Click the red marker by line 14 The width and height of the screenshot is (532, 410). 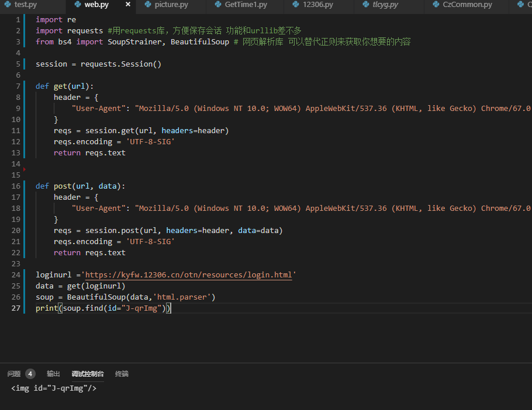pyautogui.click(x=24, y=169)
